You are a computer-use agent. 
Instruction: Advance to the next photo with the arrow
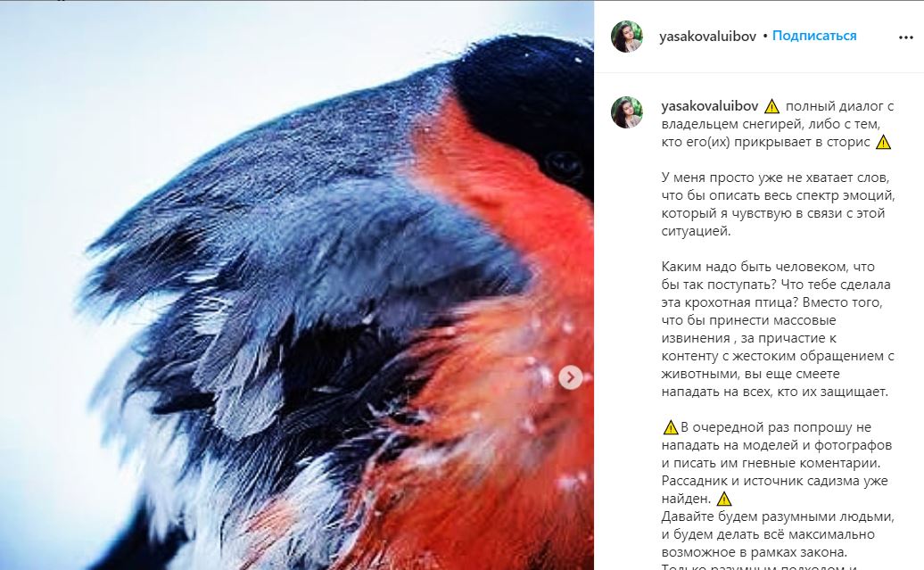tap(571, 377)
